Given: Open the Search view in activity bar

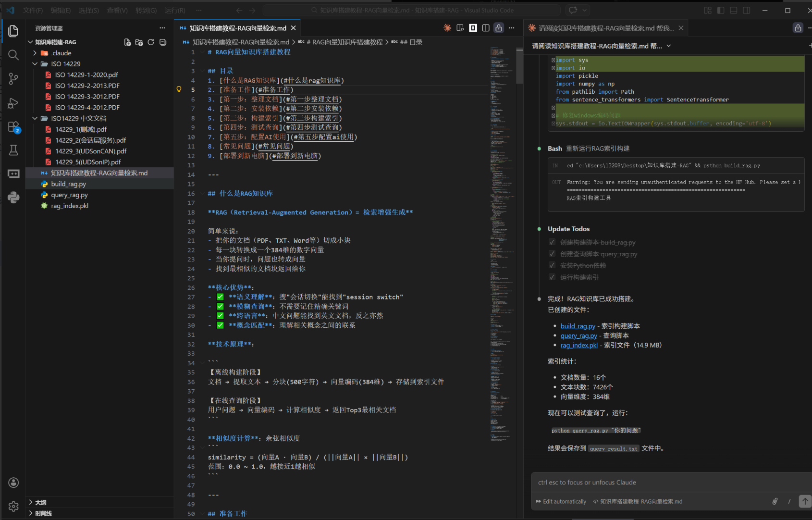Looking at the screenshot, I should pos(13,55).
